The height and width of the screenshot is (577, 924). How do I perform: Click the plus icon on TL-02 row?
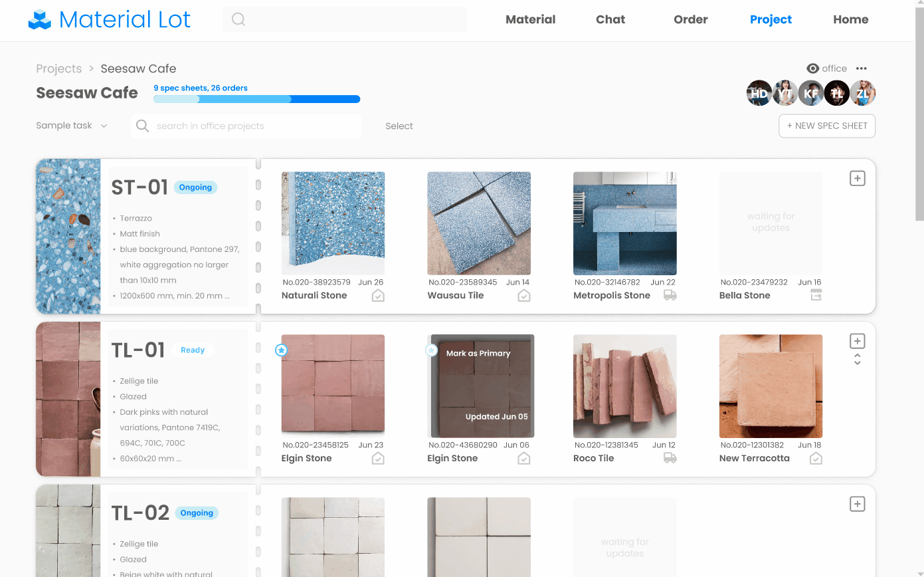click(858, 504)
